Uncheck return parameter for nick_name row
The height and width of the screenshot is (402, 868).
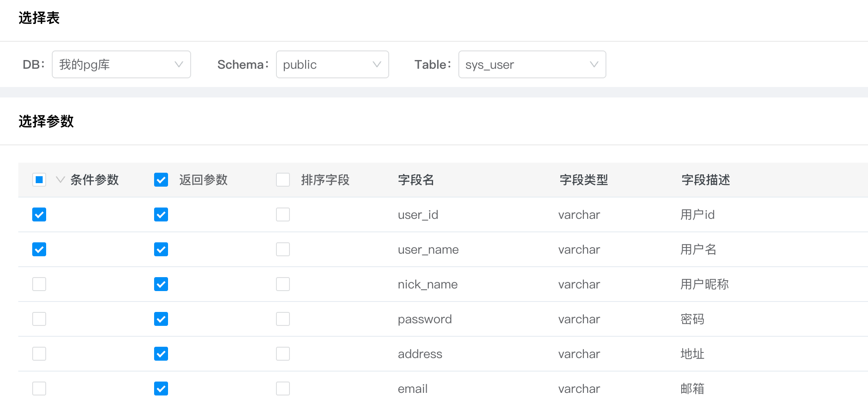click(161, 284)
